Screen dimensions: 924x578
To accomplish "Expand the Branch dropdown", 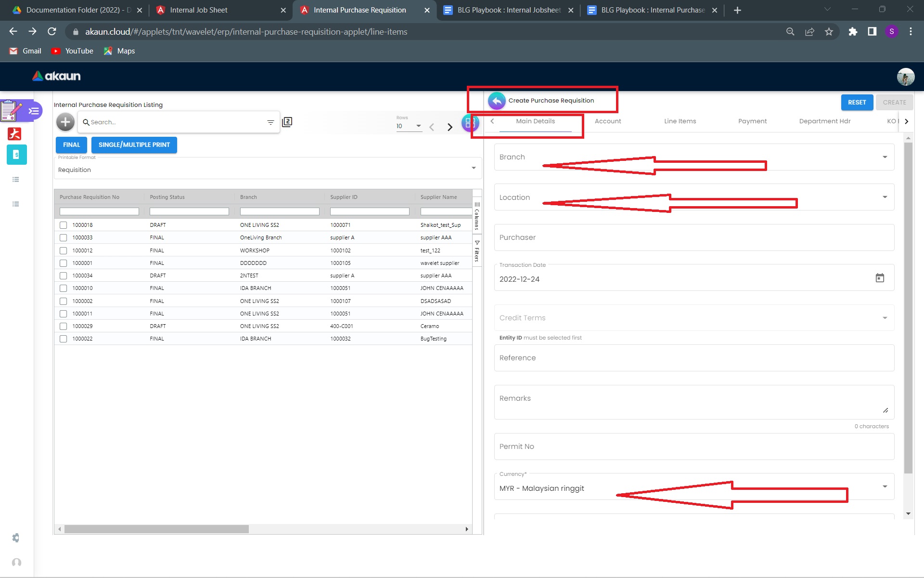I will coord(885,157).
